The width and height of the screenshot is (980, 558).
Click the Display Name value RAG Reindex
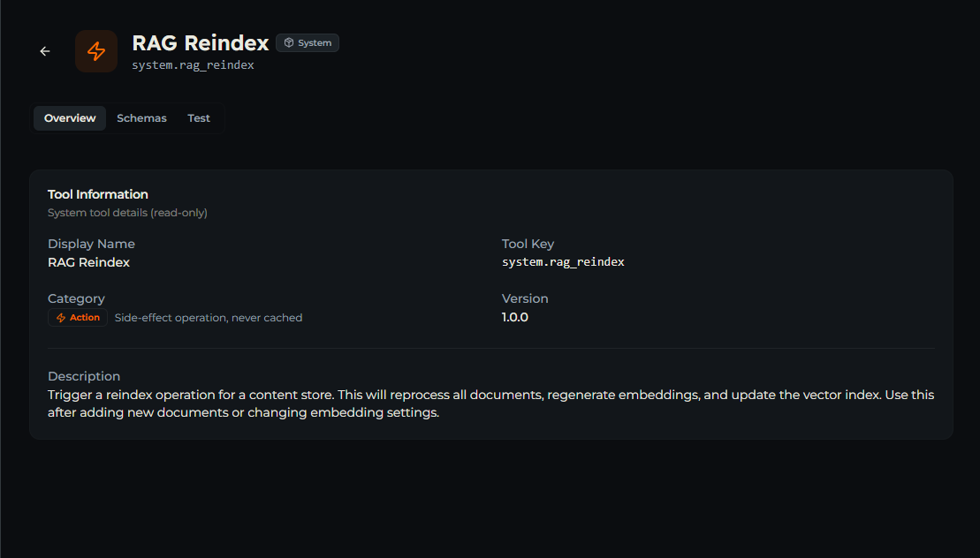pos(88,262)
